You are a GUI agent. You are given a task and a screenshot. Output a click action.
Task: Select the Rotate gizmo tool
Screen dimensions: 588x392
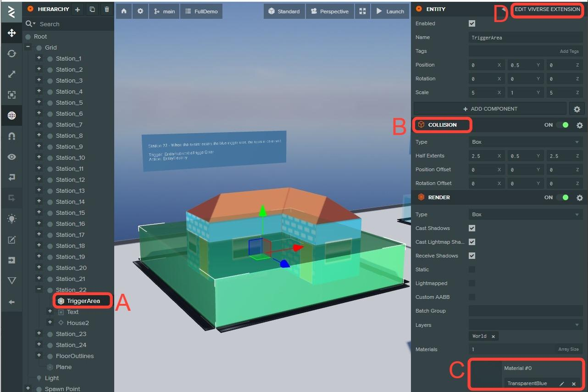pos(12,54)
